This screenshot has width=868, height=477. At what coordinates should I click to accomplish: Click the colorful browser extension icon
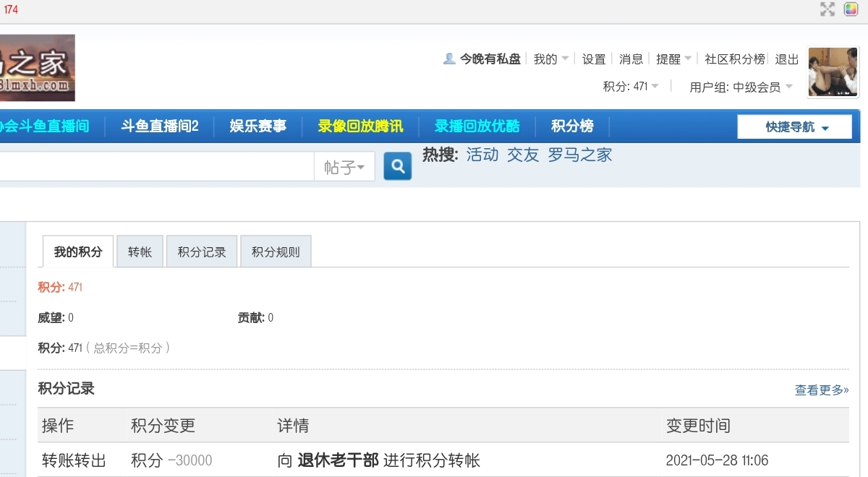click(851, 9)
